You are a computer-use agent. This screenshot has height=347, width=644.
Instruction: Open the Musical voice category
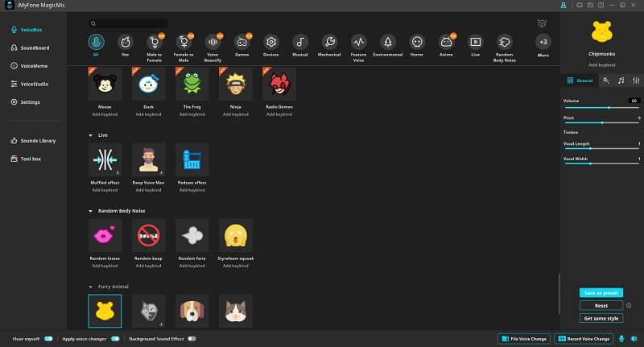300,42
